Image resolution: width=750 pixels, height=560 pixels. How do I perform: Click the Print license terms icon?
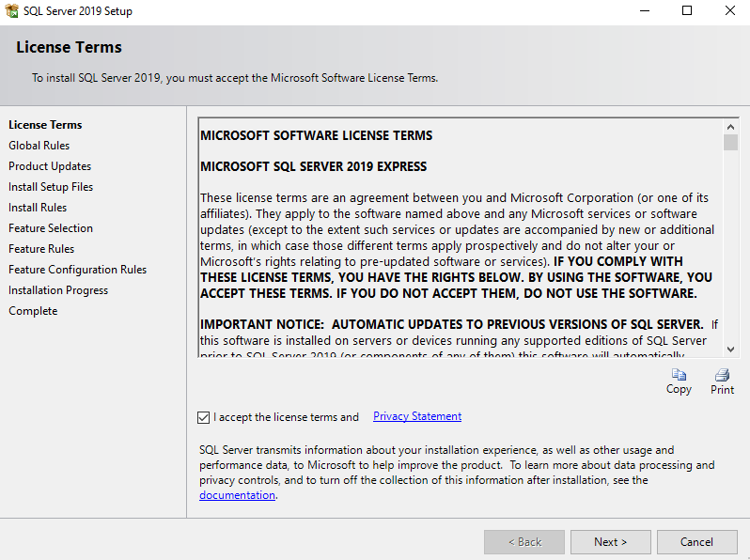722,375
